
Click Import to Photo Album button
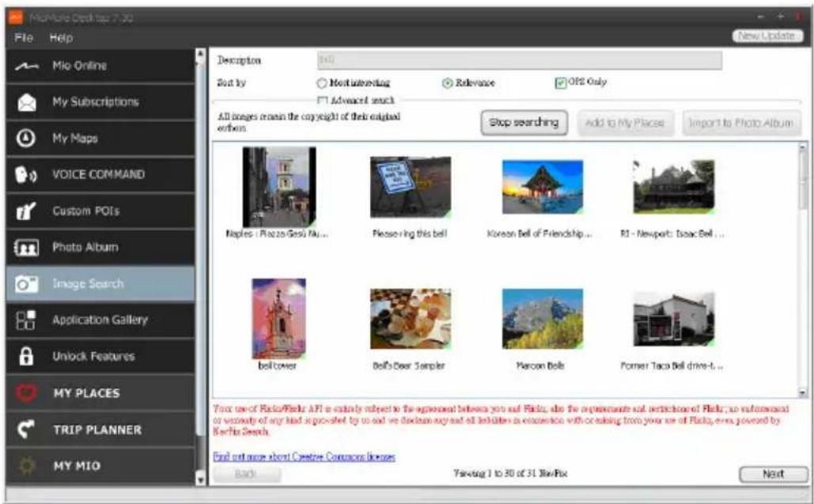740,123
